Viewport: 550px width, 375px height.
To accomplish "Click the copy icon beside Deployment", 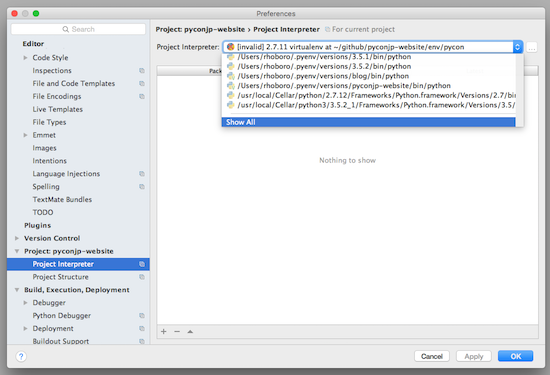I will pos(142,328).
